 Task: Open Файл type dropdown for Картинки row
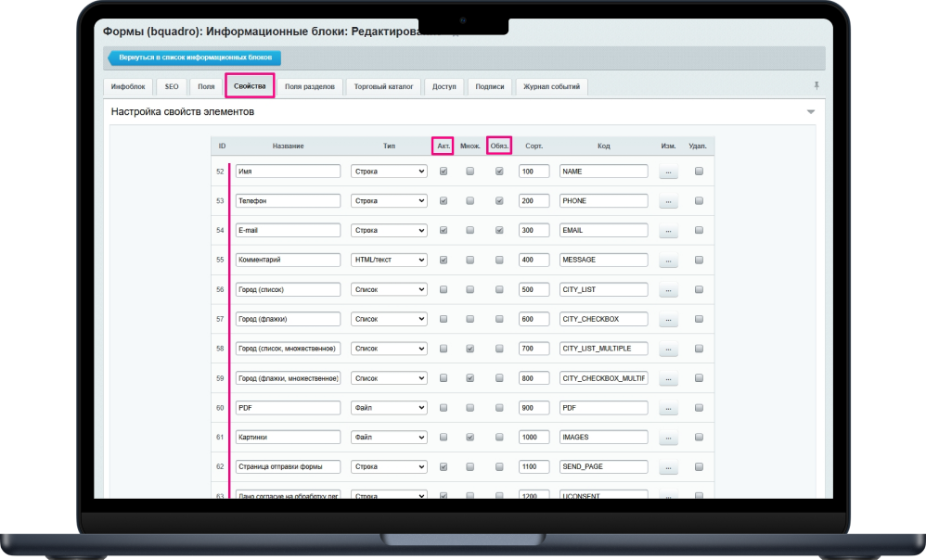coord(389,437)
